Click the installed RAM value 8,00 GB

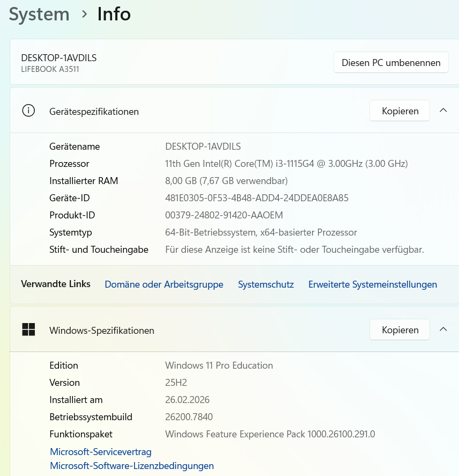point(226,181)
